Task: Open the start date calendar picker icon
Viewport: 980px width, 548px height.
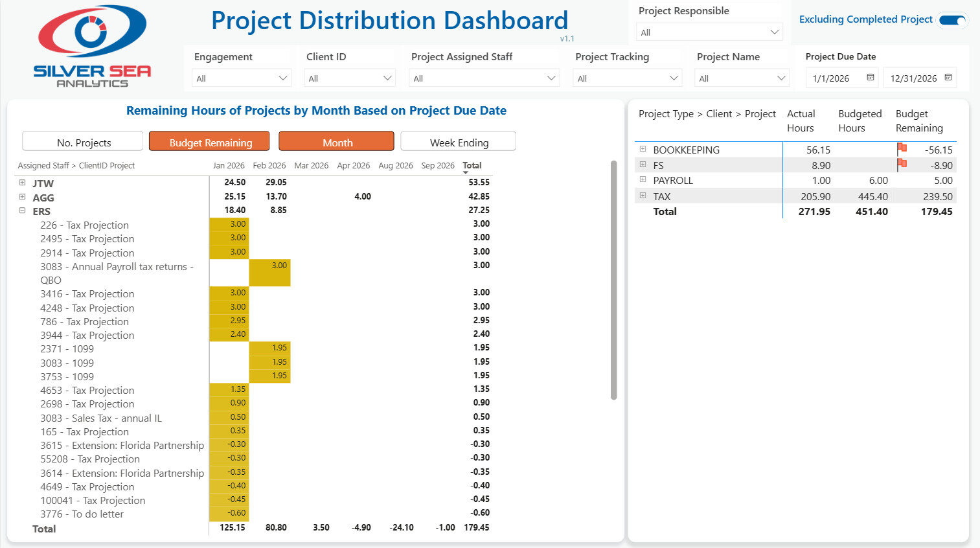Action: [x=871, y=78]
